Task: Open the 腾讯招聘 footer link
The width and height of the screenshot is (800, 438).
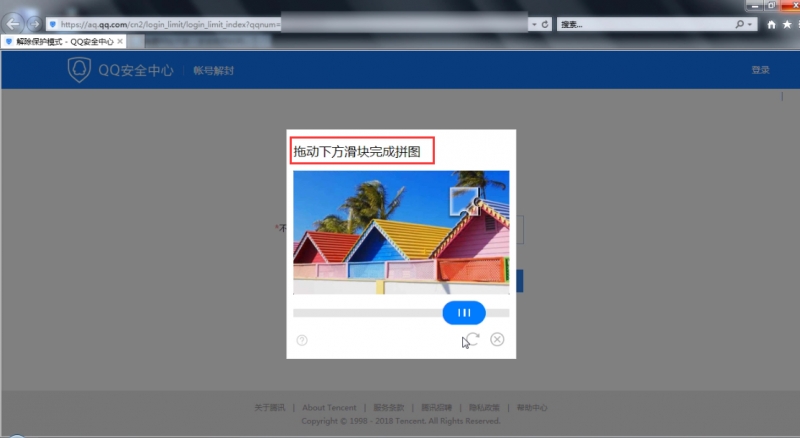Action: pyautogui.click(x=436, y=407)
